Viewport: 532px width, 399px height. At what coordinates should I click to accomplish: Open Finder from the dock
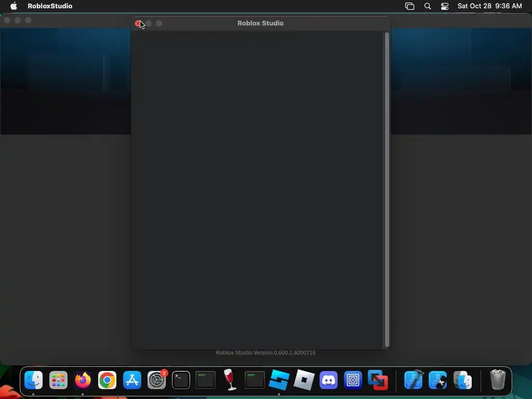coord(34,380)
